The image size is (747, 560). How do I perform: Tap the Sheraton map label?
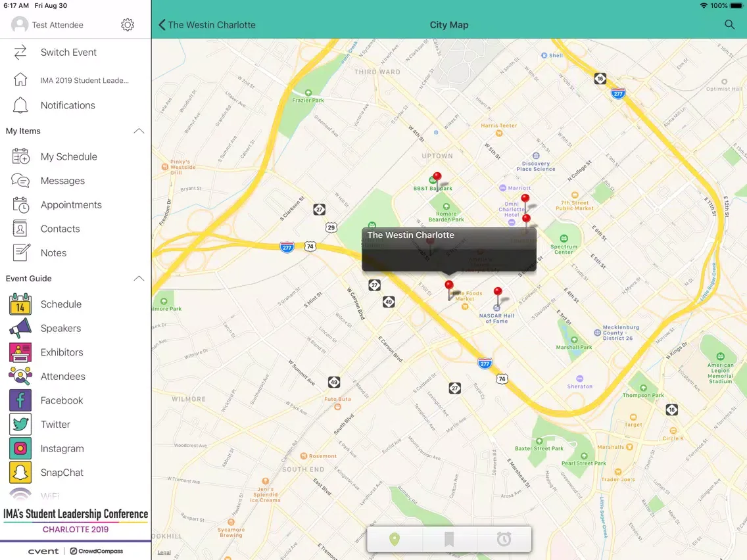click(x=580, y=386)
